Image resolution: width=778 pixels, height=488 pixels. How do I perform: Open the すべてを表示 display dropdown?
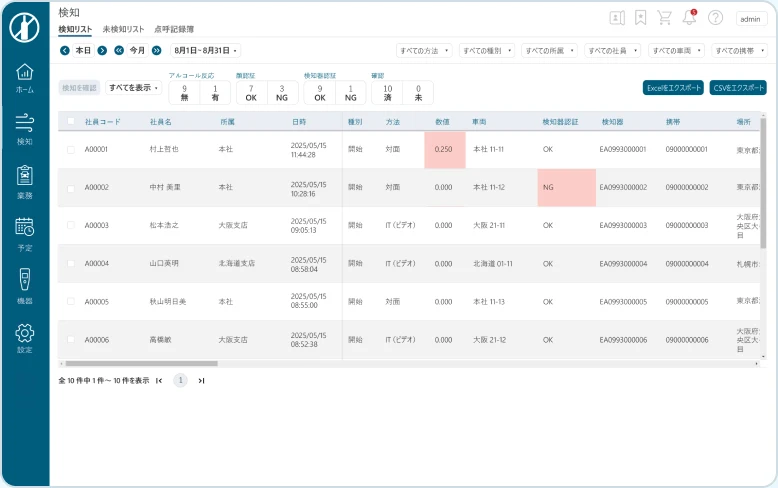click(x=133, y=88)
